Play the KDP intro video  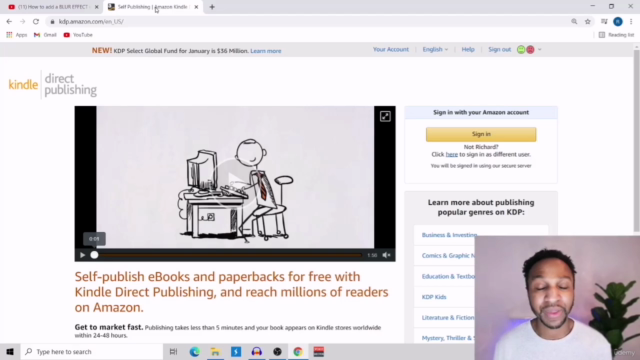click(82, 255)
